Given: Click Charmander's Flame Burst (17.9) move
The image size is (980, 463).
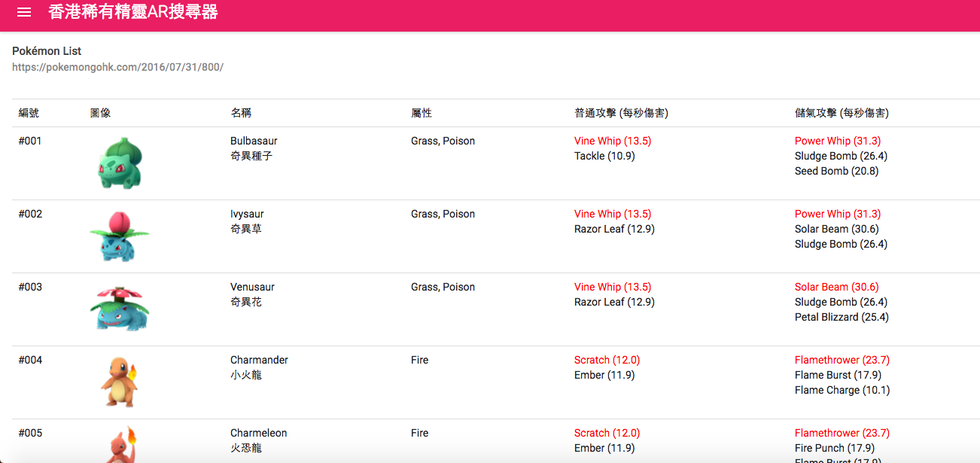Looking at the screenshot, I should pyautogui.click(x=838, y=375).
